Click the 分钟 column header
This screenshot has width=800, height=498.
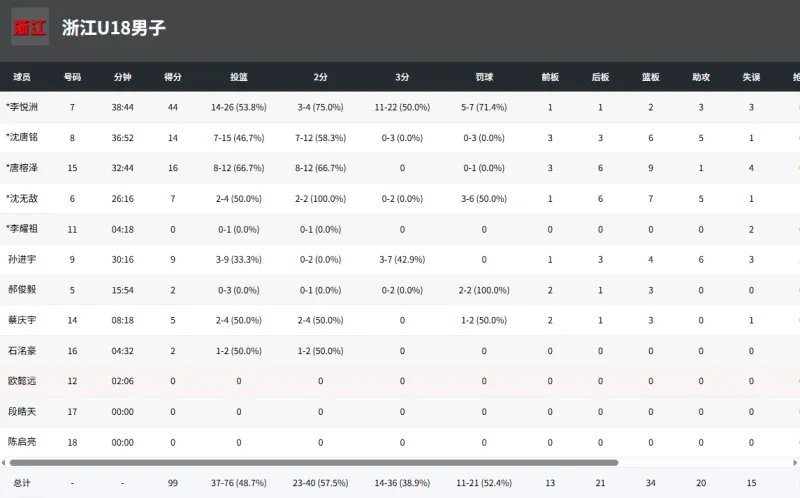coord(122,77)
